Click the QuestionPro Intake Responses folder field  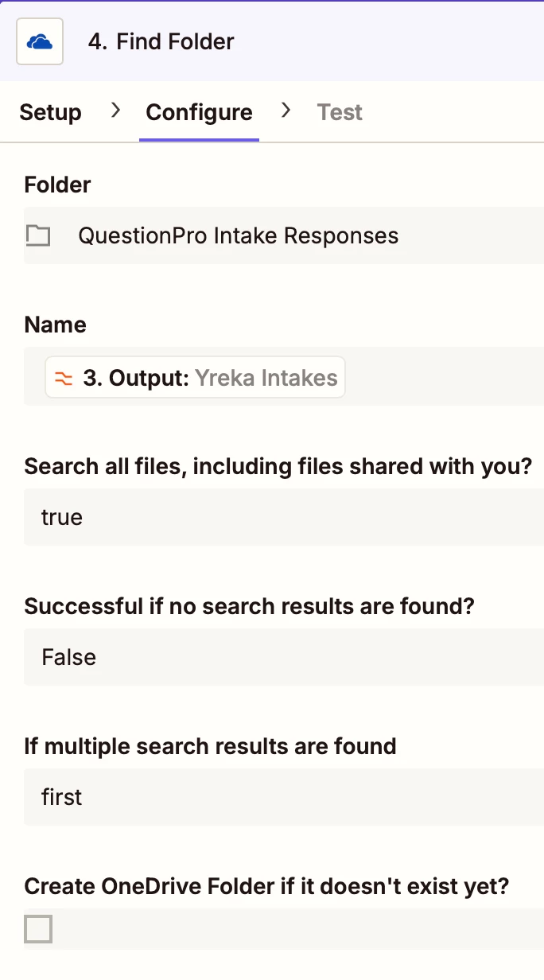click(284, 235)
